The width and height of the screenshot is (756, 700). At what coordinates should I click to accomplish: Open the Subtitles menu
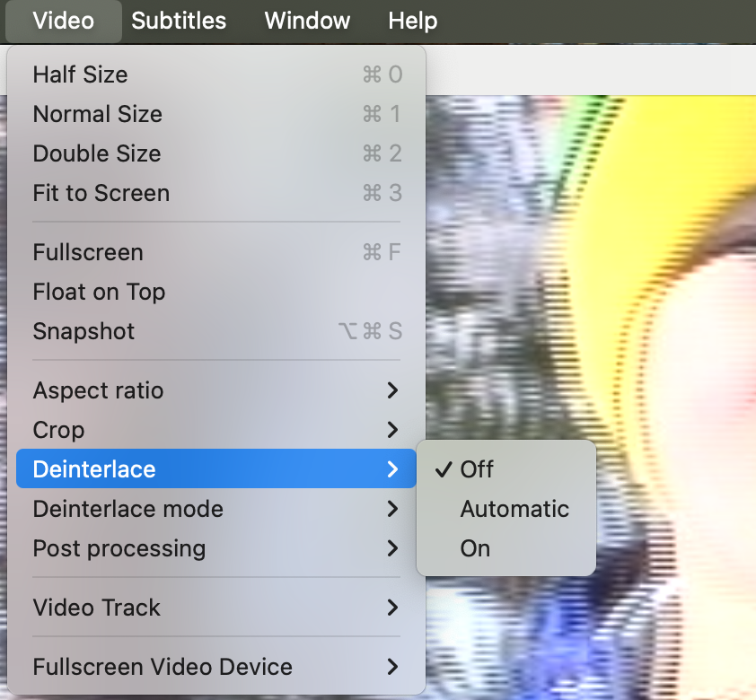point(179,21)
